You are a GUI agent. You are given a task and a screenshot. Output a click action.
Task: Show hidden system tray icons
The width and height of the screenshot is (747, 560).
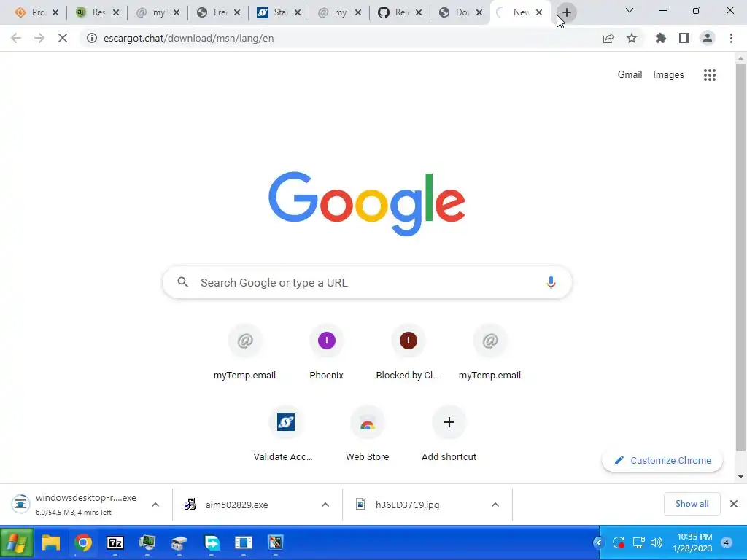tap(599, 542)
